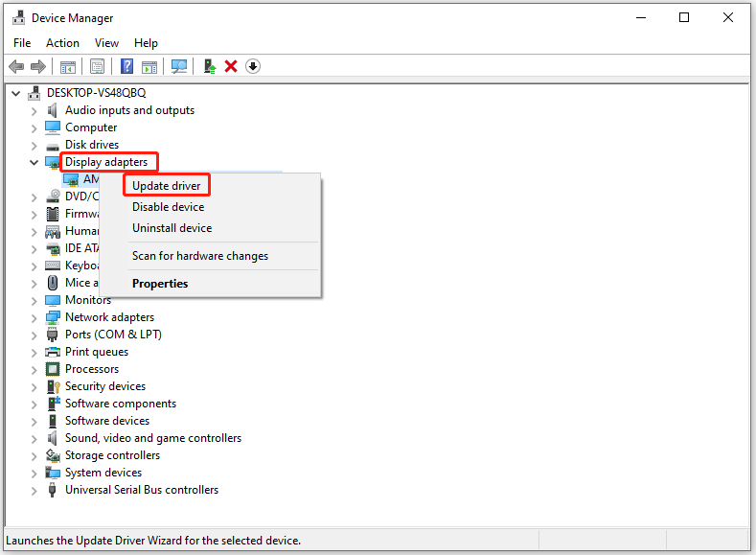Screen dimensions: 756x555
Task: Click the Monitors category icon
Action: pyautogui.click(x=53, y=300)
